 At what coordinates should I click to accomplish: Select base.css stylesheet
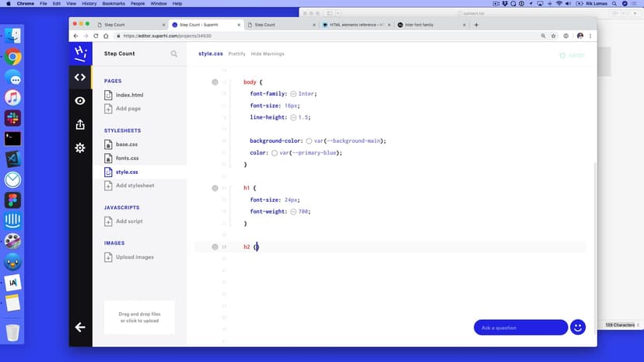[126, 144]
